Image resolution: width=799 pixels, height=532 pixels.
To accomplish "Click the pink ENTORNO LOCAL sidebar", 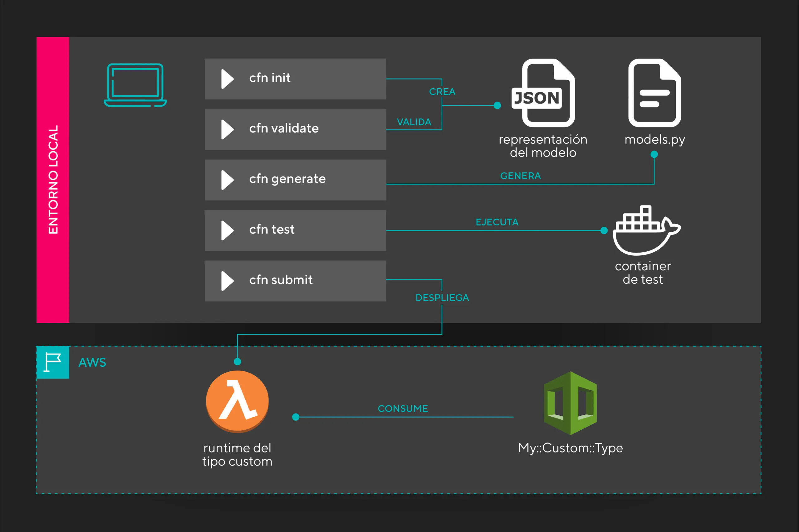I will [x=53, y=180].
